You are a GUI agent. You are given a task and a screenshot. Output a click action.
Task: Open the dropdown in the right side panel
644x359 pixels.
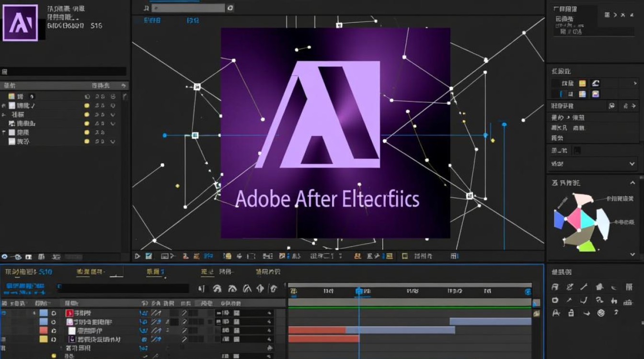click(x=593, y=164)
